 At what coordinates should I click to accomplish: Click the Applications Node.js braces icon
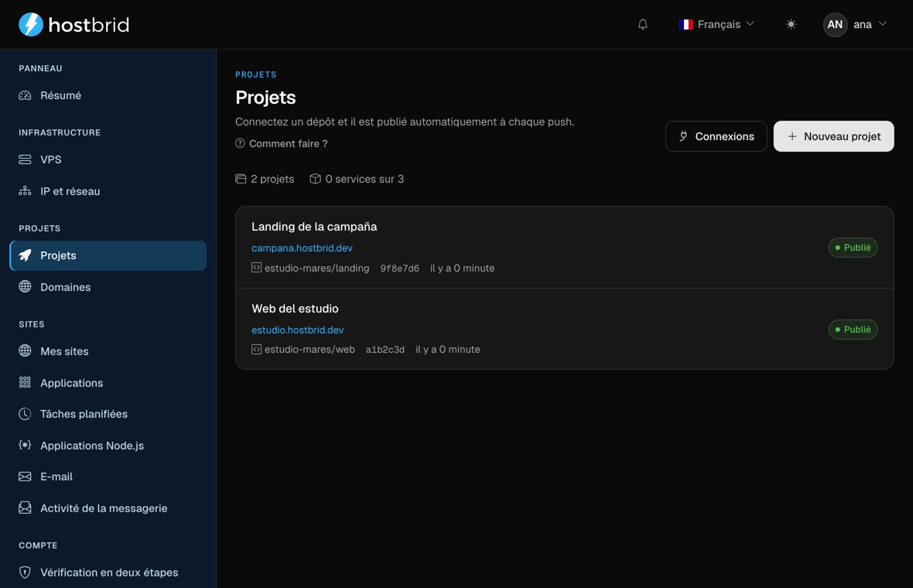tap(25, 445)
